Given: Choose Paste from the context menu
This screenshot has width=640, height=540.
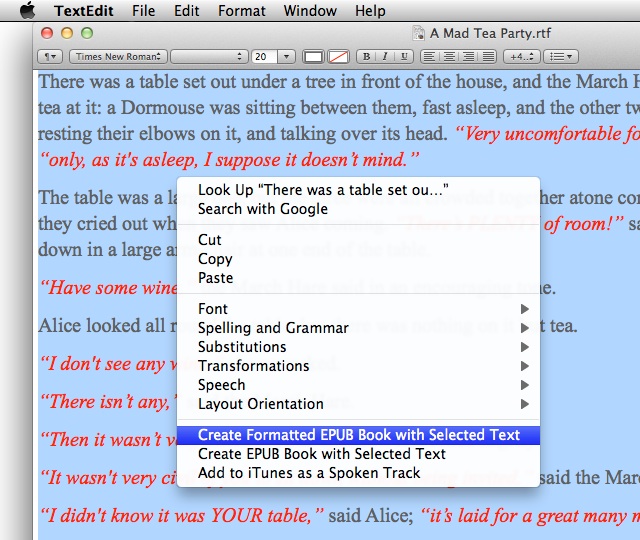Looking at the screenshot, I should [x=358, y=278].
